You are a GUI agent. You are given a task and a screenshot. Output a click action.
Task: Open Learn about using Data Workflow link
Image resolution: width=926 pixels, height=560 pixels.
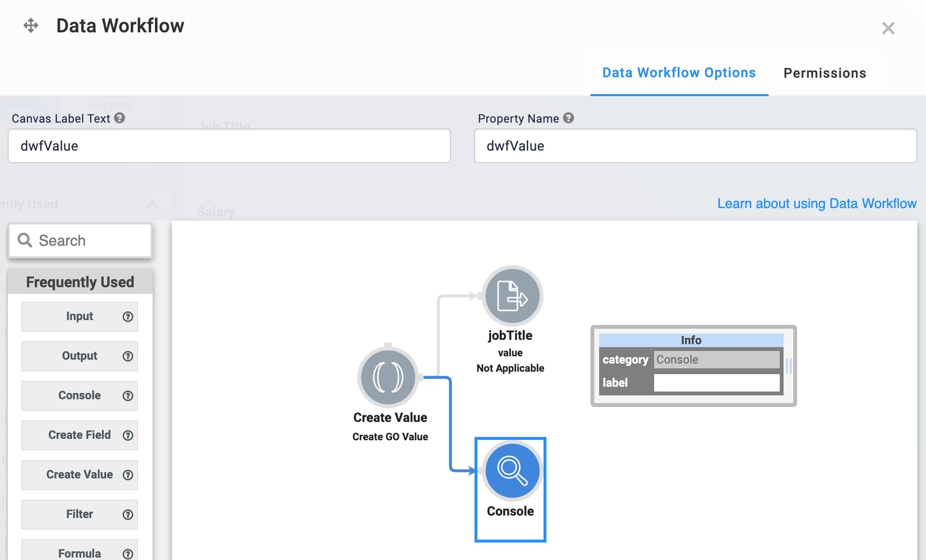pos(817,203)
